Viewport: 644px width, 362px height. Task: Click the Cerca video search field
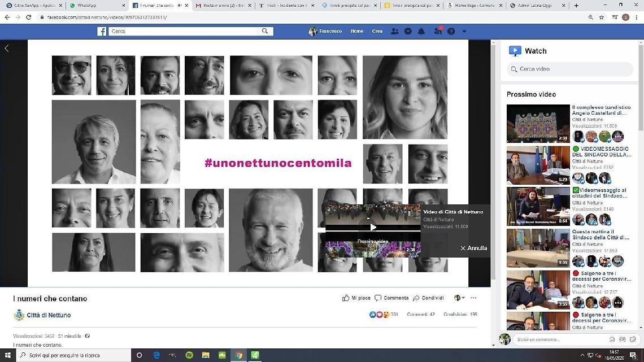[571, 69]
